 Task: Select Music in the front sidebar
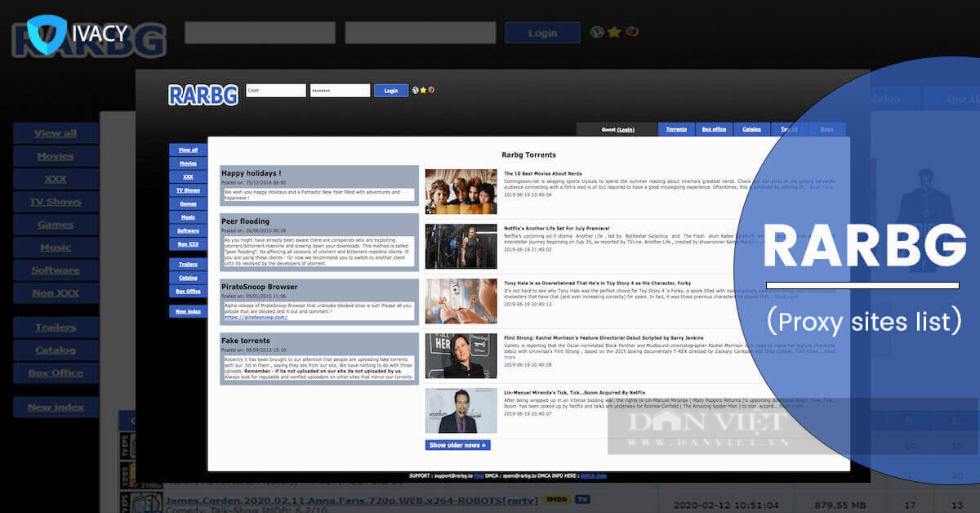point(188,217)
